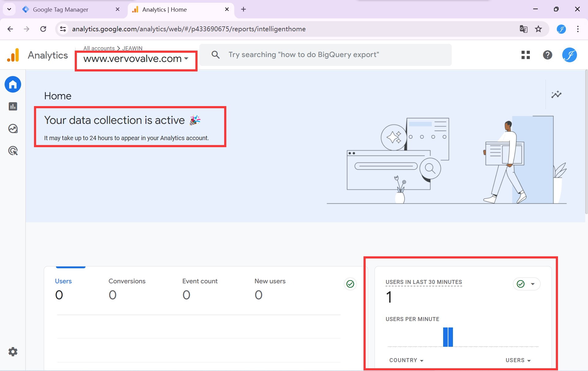This screenshot has height=371, width=588.
Task: Open the Chrome three-dot menu
Action: pyautogui.click(x=578, y=29)
